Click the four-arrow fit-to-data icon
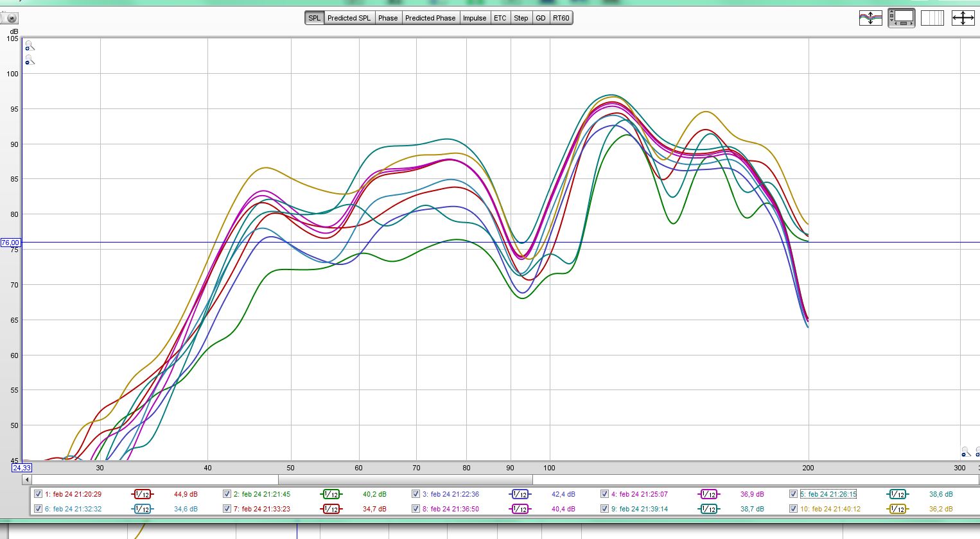980x539 pixels. tap(963, 18)
